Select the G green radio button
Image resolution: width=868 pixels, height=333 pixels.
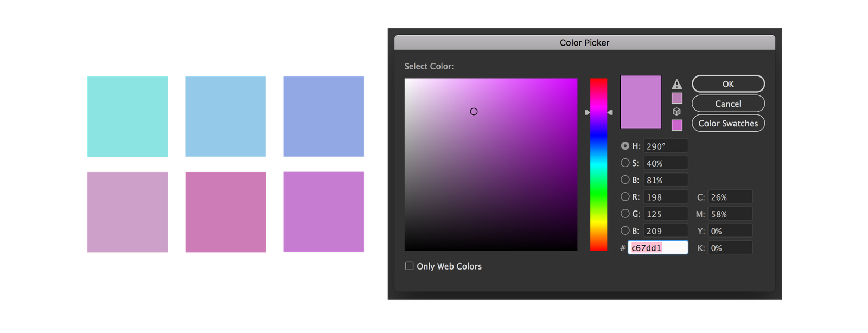tap(625, 214)
